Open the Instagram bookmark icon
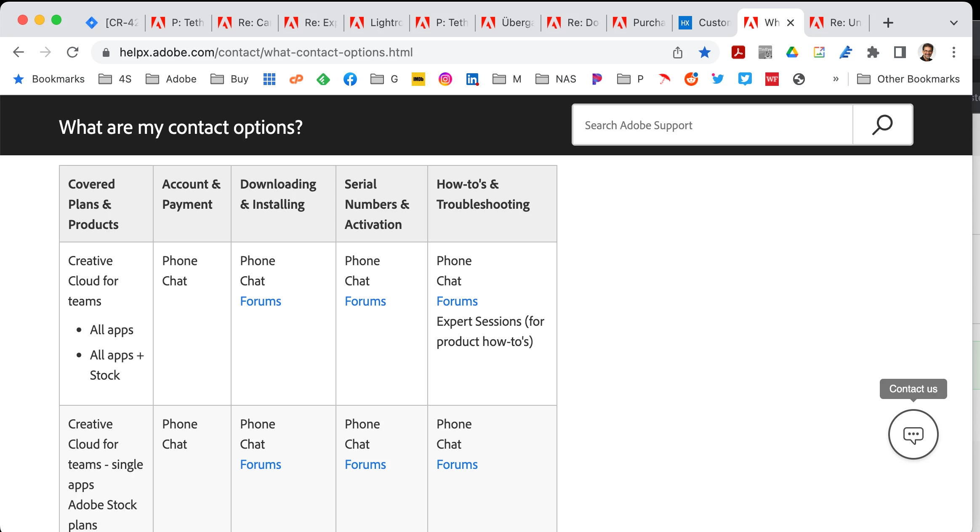The height and width of the screenshot is (532, 980). 445,79
